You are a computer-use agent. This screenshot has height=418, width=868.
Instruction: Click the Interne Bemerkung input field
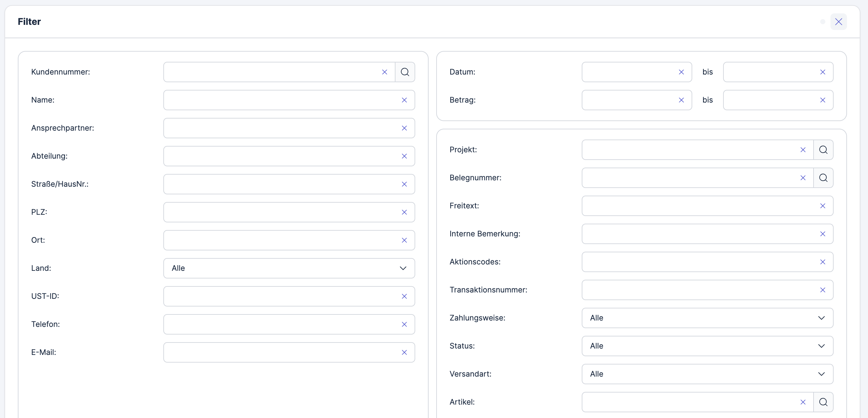[x=698, y=234]
